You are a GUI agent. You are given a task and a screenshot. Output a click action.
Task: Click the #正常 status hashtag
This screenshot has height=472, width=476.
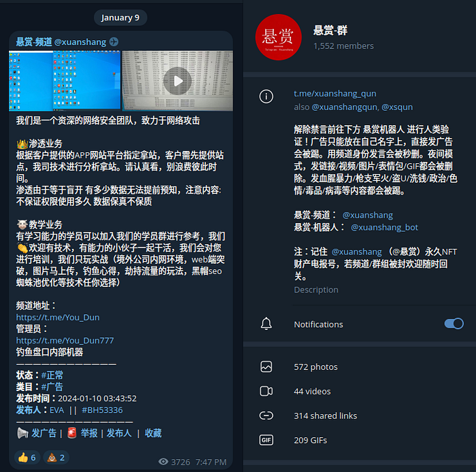pyautogui.click(x=52, y=375)
